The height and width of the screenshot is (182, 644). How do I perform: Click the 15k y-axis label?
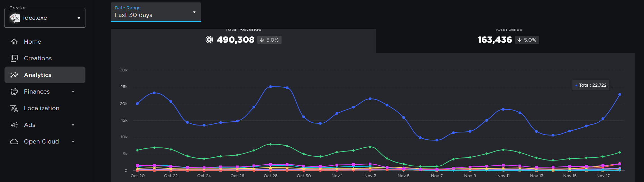(124, 120)
